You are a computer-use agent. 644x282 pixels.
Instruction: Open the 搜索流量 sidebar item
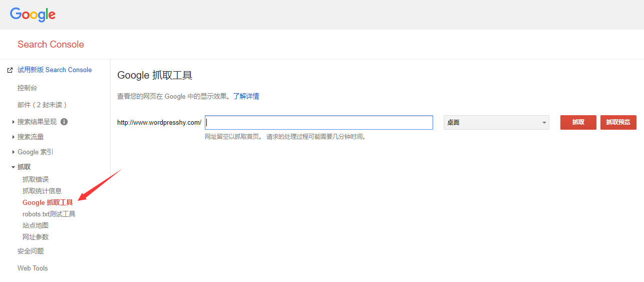pyautogui.click(x=31, y=137)
